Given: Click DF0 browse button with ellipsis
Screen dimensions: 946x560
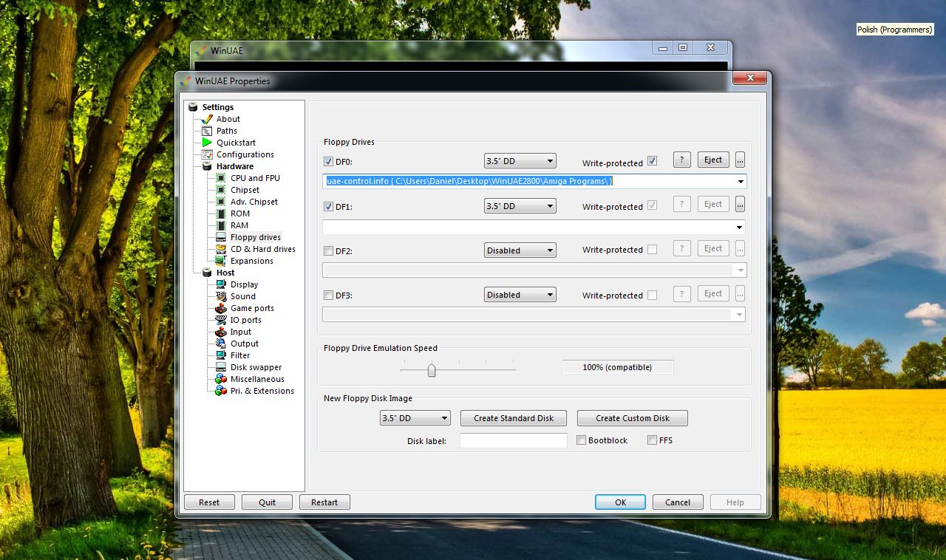Looking at the screenshot, I should point(740,160).
